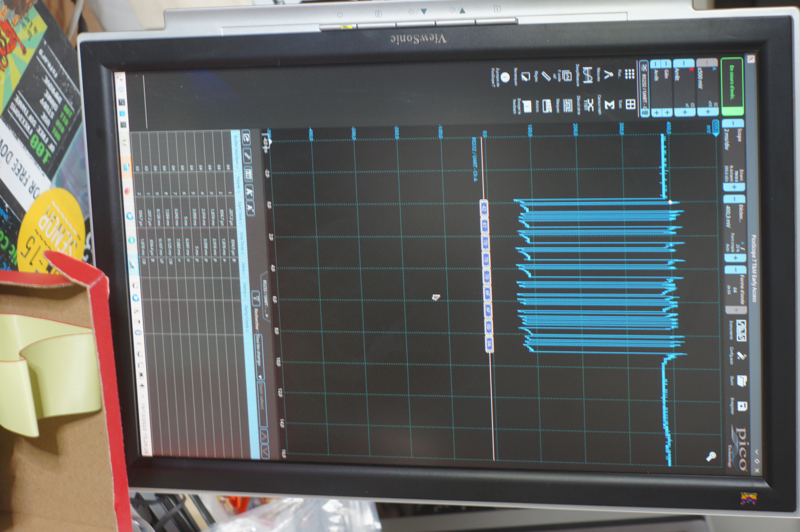Select the Règles ruler icon
This screenshot has width=800, height=532.
pos(546,76)
